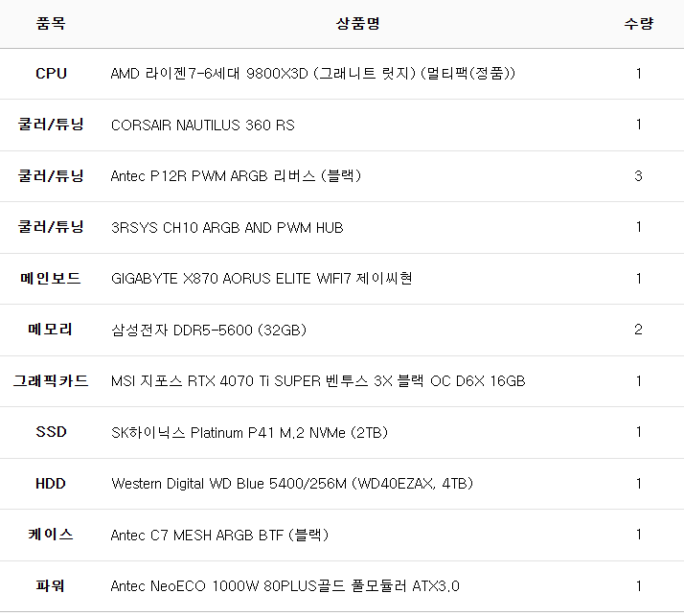Open the MSI 지포스 RTX 4070 Ti SUPER item
This screenshot has height=616, width=684.
coord(318,381)
